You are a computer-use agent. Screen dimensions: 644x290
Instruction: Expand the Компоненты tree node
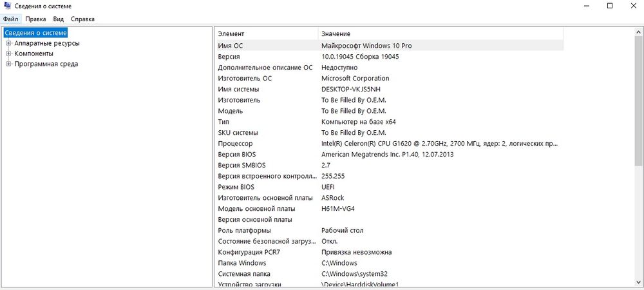tap(8, 53)
